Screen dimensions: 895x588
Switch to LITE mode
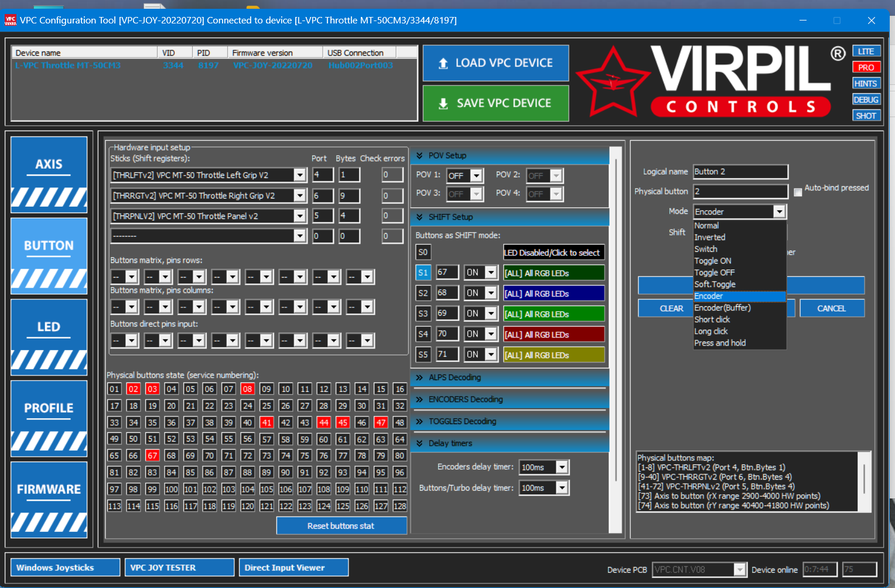(866, 52)
